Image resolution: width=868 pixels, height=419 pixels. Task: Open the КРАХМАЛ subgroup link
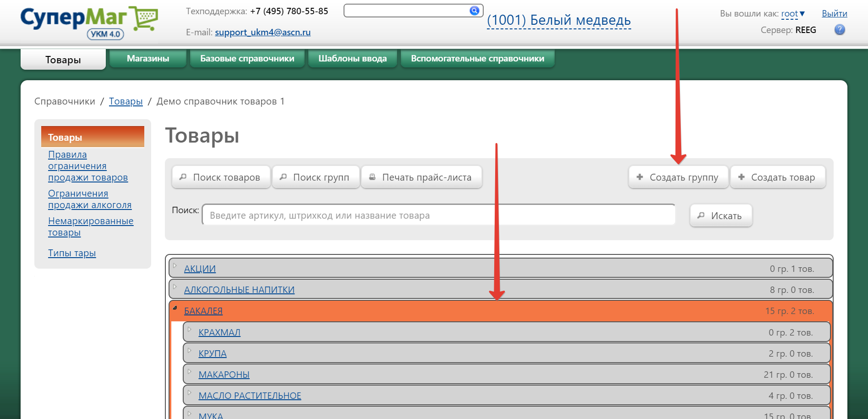coord(219,332)
